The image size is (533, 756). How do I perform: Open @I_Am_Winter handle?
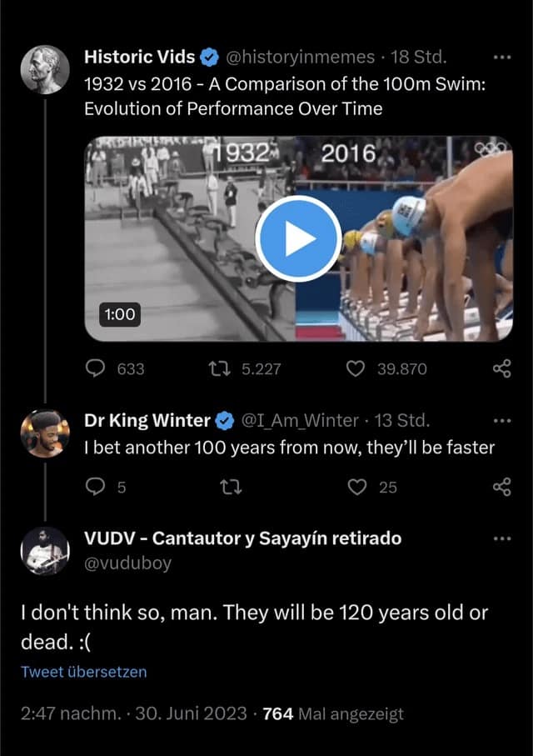tap(300, 420)
